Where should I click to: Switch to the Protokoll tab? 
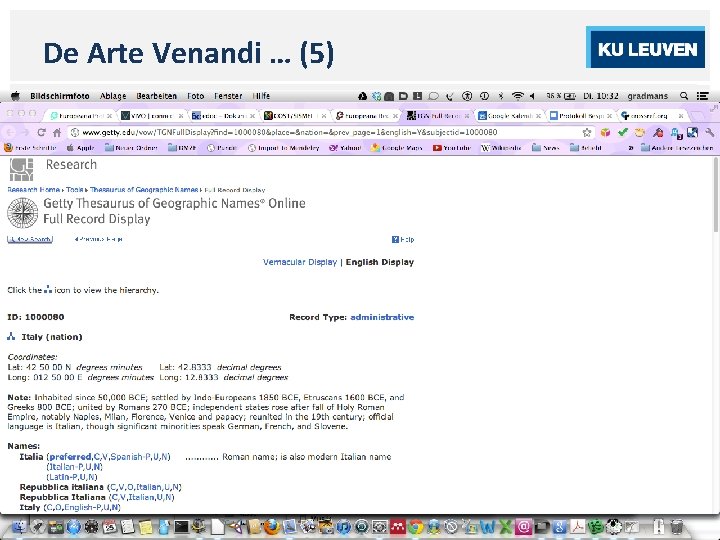tap(581, 116)
